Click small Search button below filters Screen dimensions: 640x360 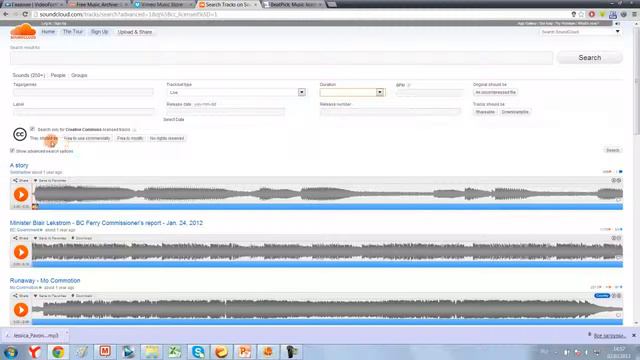612,150
